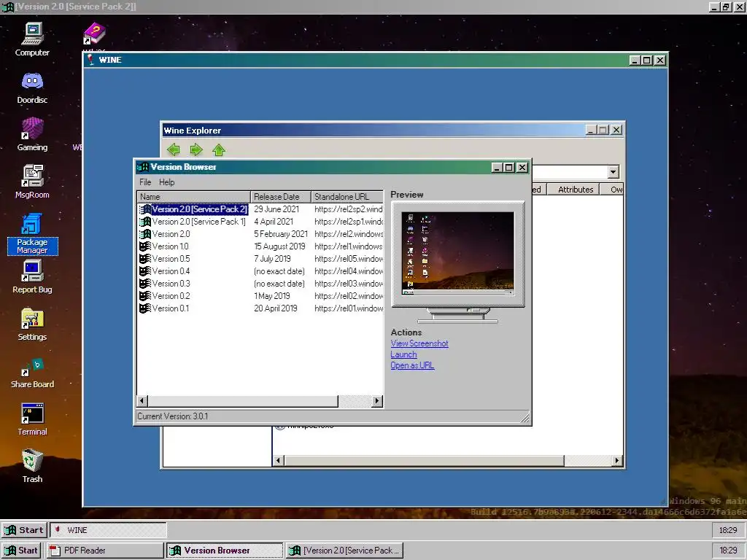Click the Open as URL link
The width and height of the screenshot is (747, 560).
(x=412, y=365)
